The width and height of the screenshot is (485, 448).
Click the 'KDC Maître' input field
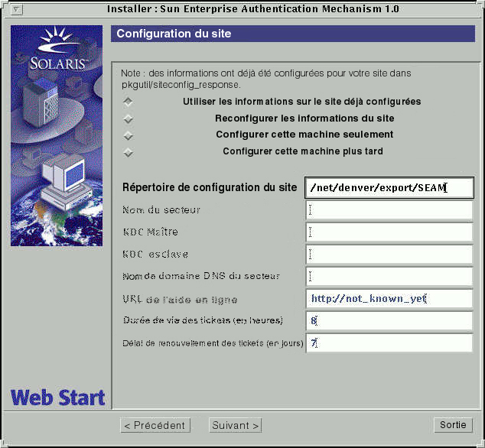pos(389,232)
